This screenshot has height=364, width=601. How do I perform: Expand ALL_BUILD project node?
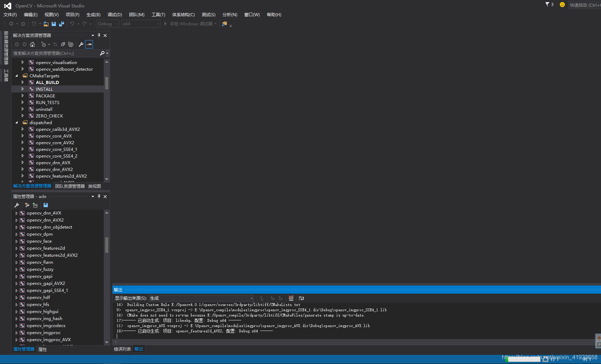pyautogui.click(x=23, y=82)
